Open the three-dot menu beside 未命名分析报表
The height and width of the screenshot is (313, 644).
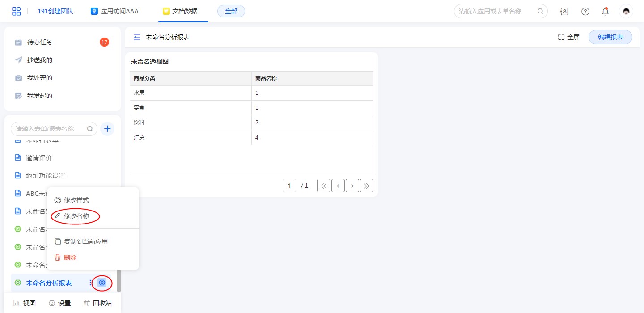(x=91, y=283)
